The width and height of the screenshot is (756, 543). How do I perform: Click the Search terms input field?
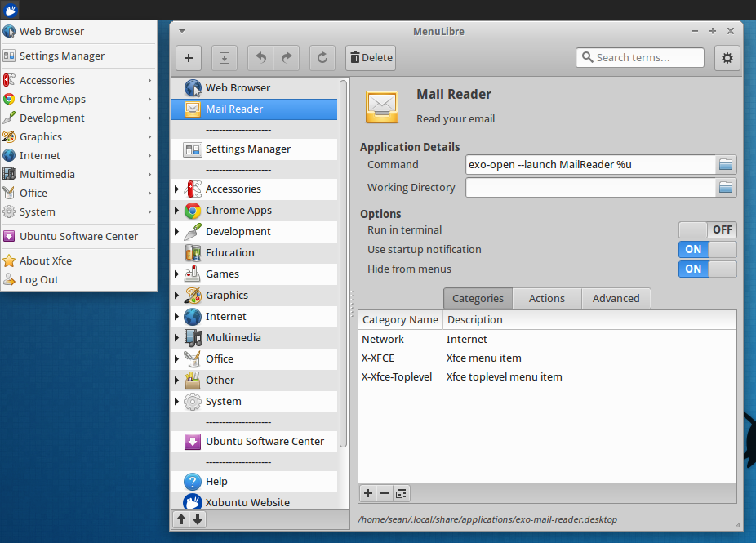tap(639, 57)
